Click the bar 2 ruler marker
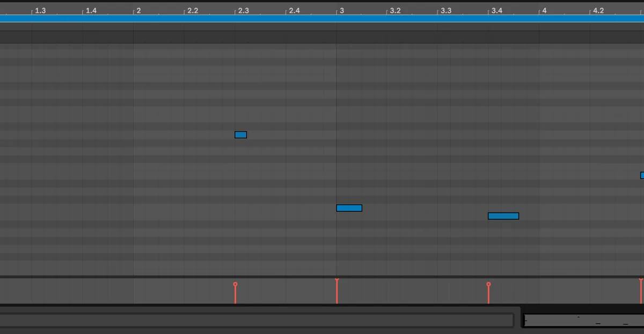Viewport: 644px width, 334px height. [x=138, y=11]
